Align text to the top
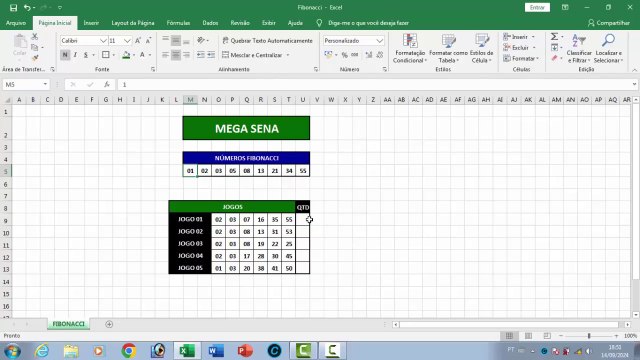The width and height of the screenshot is (640, 360). click(165, 40)
